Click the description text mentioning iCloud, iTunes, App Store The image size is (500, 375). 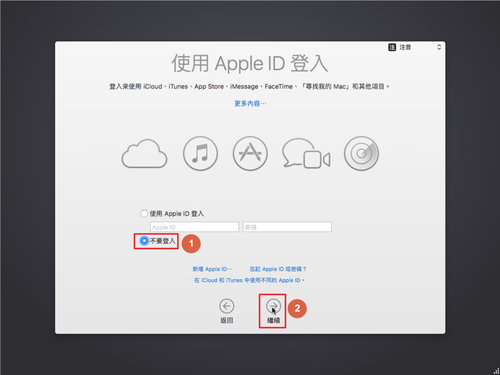pyautogui.click(x=249, y=87)
